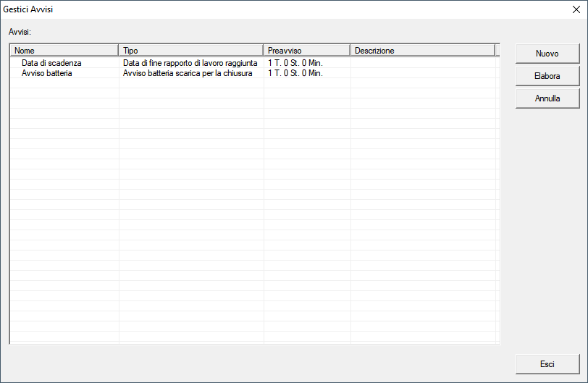Sort list by Tipo column header
Image resolution: width=588 pixels, height=383 pixels.
(190, 51)
